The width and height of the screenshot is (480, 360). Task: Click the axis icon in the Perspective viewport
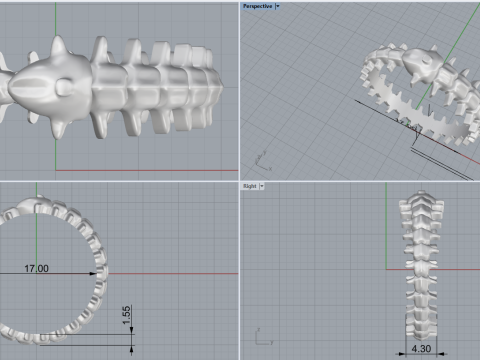[x=263, y=162]
